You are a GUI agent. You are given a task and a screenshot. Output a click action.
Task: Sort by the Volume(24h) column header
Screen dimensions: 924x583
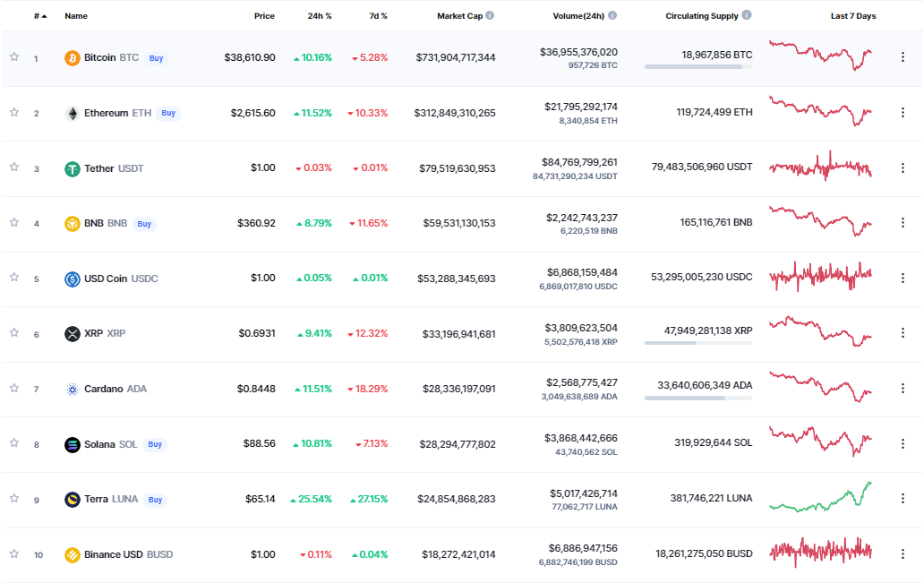coord(578,16)
